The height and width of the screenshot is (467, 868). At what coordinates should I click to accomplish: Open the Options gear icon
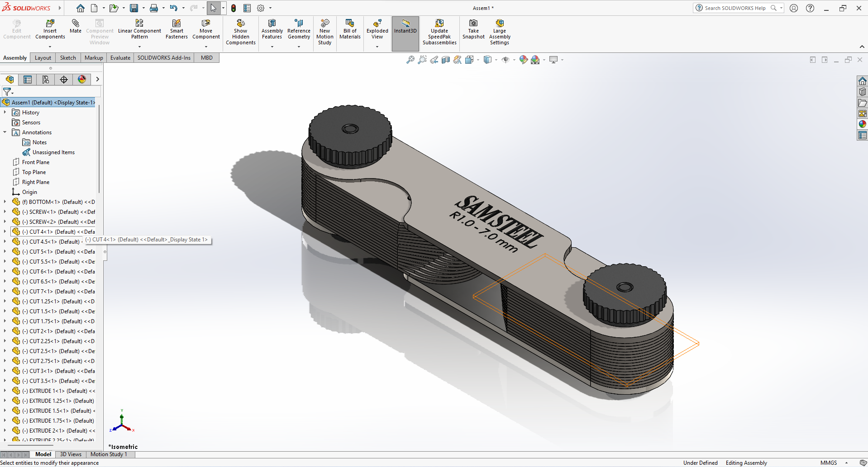coord(261,8)
